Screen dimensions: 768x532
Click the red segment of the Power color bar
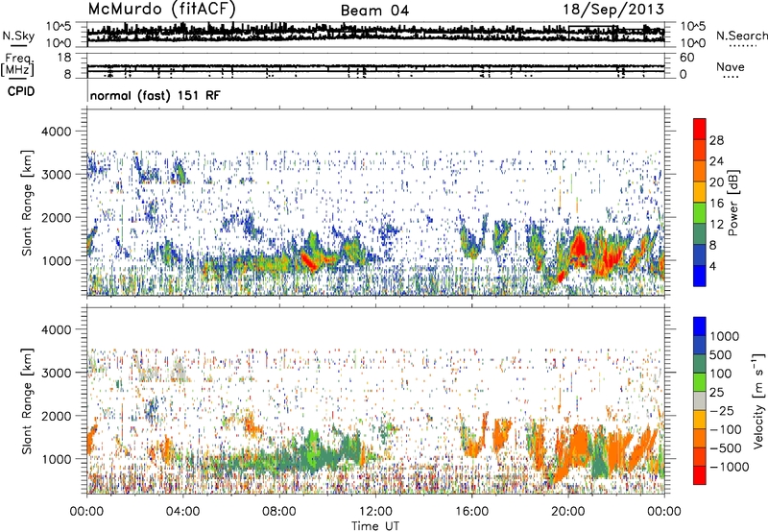click(700, 129)
